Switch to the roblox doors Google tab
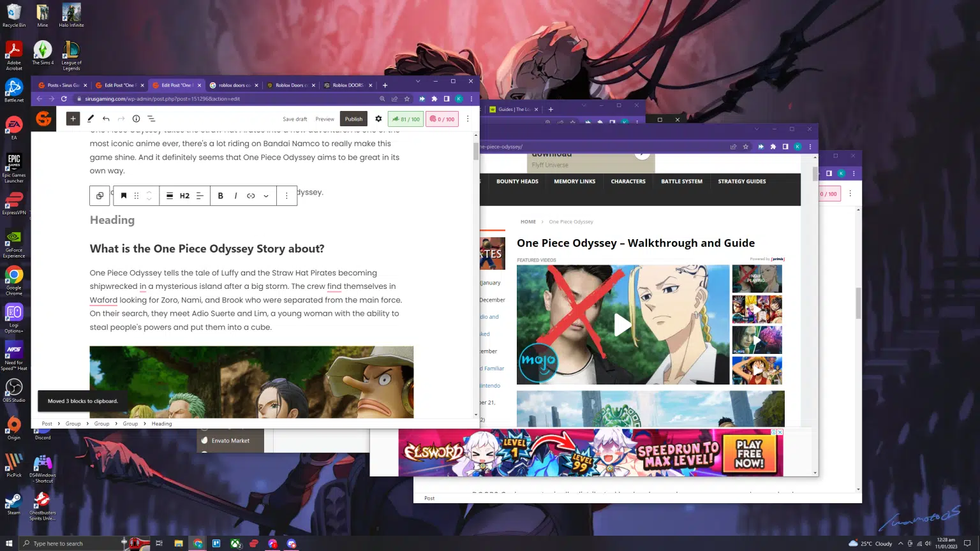The height and width of the screenshot is (551, 980). [x=234, y=85]
